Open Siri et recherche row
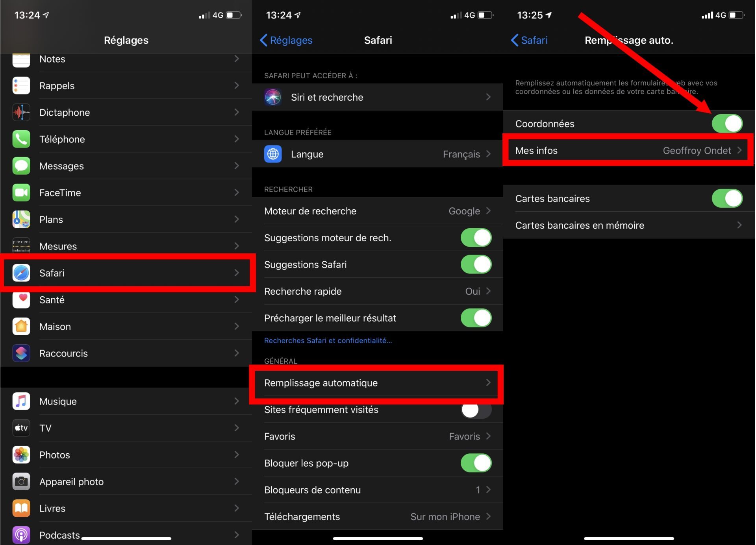 coord(378,97)
